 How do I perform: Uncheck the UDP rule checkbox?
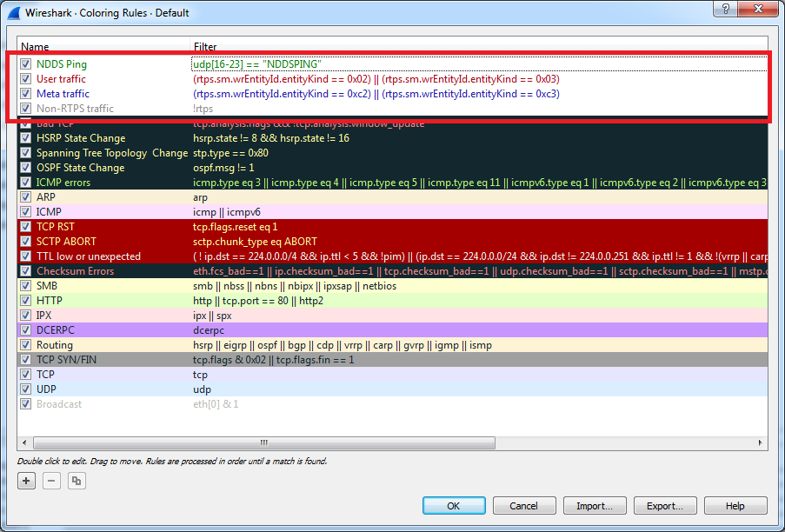(25, 389)
